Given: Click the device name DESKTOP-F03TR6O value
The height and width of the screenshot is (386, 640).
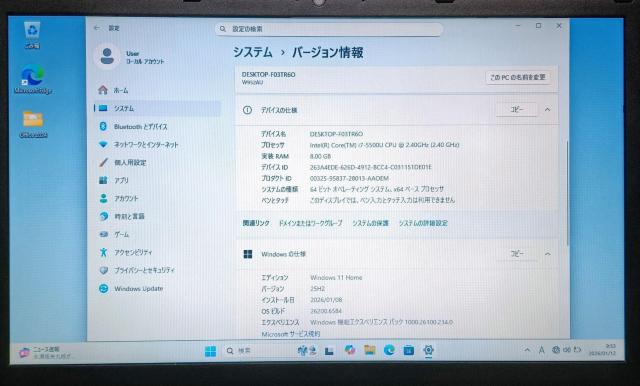Looking at the screenshot, I should tap(336, 134).
